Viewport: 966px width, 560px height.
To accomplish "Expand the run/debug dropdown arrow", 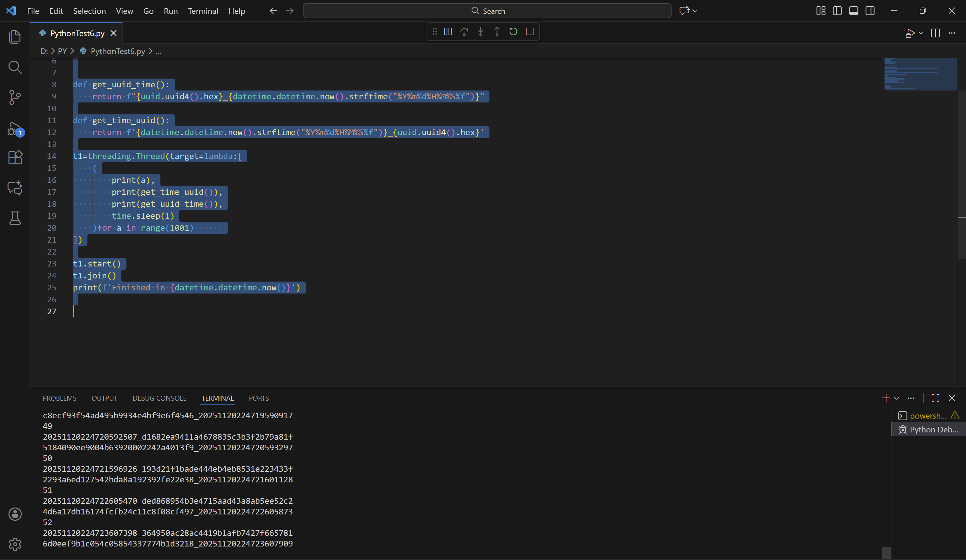I will [921, 33].
